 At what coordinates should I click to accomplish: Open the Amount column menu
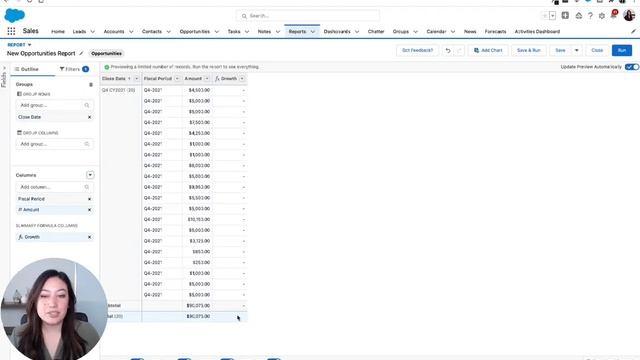[207, 78]
